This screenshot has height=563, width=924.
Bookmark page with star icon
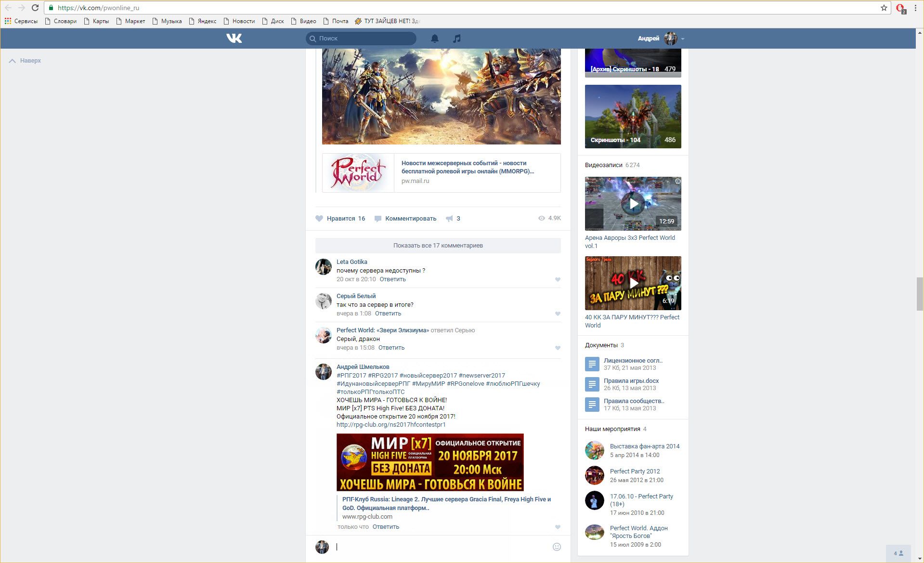884,8
